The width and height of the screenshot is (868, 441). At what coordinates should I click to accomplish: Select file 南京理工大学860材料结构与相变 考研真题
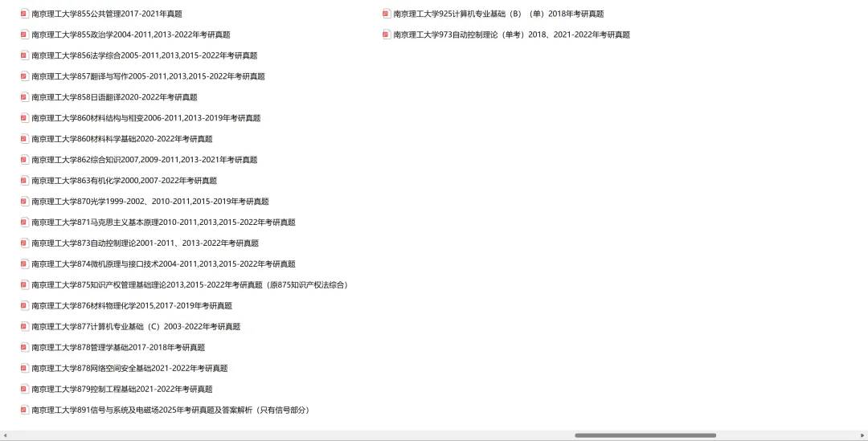pos(146,118)
